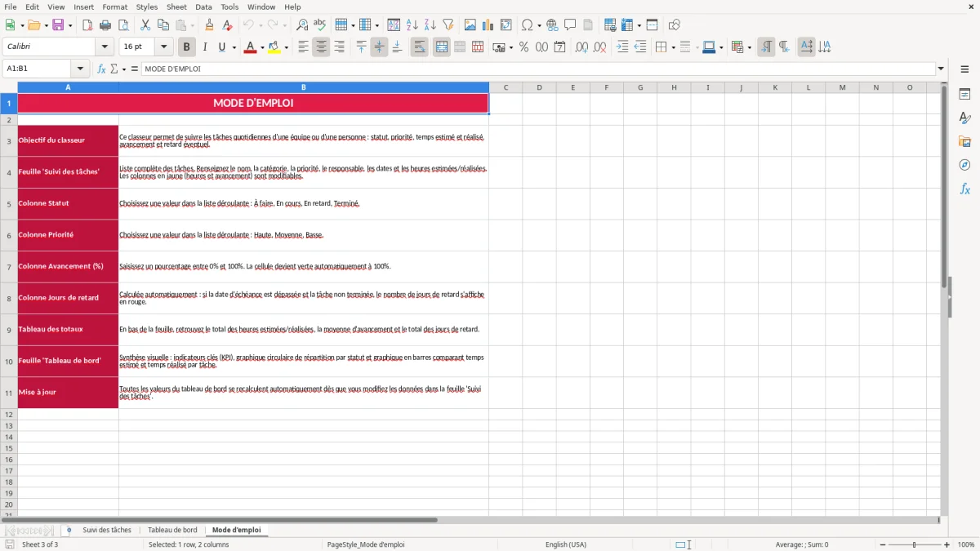
Task: Toggle Merge and Center Cells
Action: click(x=441, y=47)
